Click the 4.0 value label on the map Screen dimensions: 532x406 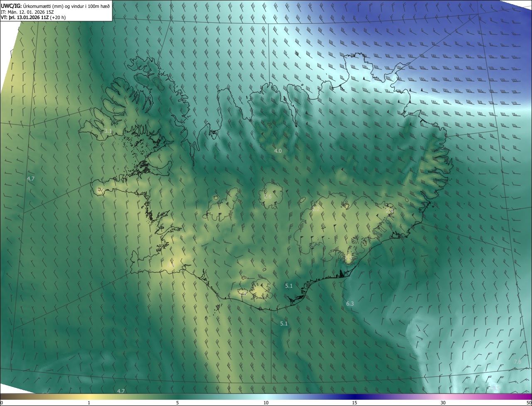coord(278,151)
